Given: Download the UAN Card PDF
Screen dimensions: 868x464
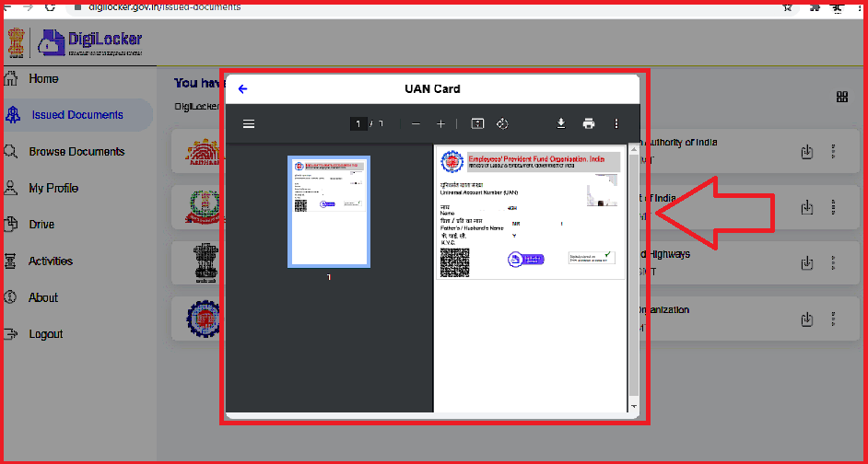Looking at the screenshot, I should [x=560, y=123].
